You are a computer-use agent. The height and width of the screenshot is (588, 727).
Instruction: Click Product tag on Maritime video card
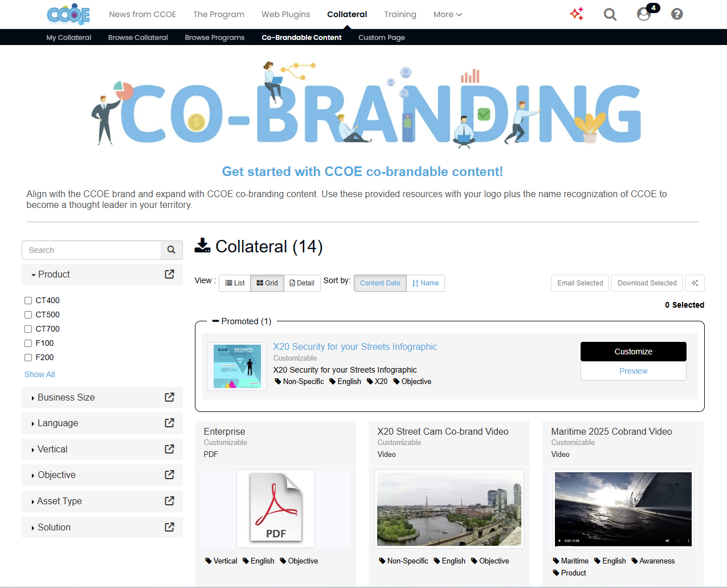569,573
